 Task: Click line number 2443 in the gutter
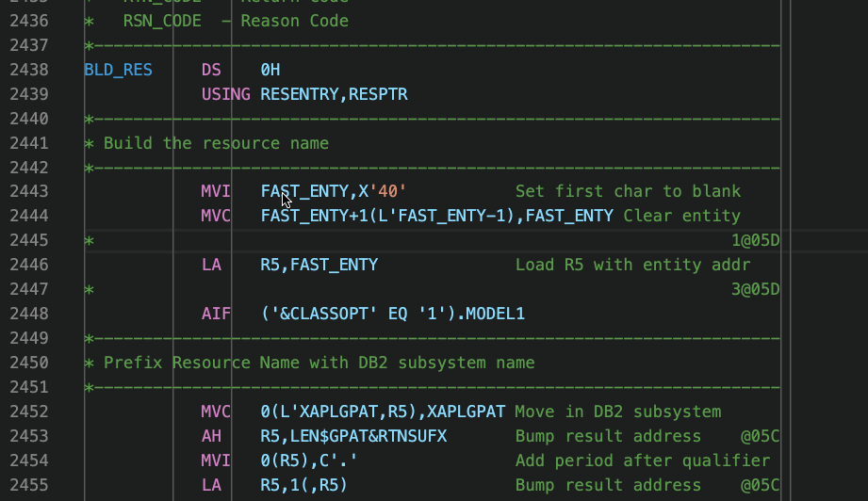(29, 191)
